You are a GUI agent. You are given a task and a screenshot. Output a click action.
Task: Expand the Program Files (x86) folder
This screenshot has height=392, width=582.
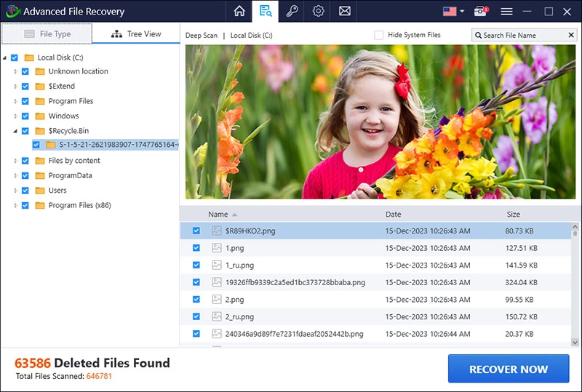[x=15, y=205]
